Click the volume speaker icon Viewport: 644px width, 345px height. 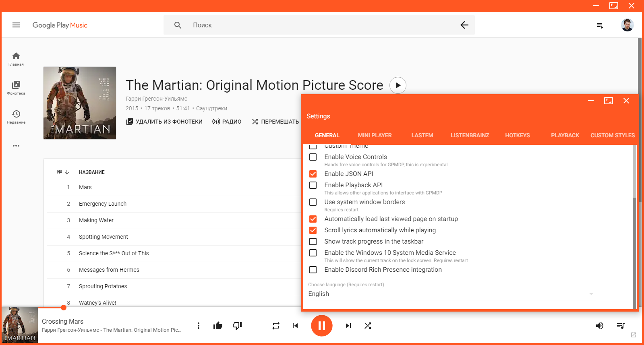click(x=600, y=326)
